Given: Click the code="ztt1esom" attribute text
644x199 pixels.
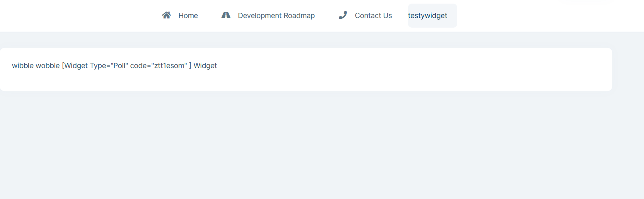Looking at the screenshot, I should click(158, 66).
